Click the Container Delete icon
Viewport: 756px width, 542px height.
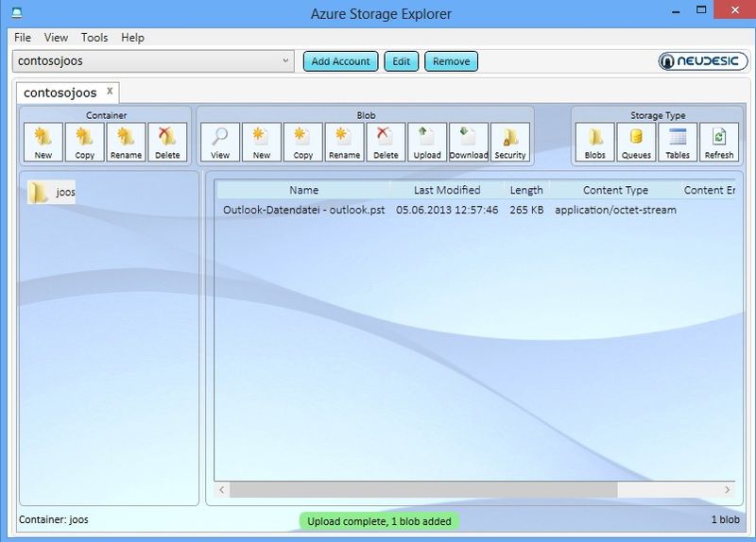pyautogui.click(x=167, y=143)
